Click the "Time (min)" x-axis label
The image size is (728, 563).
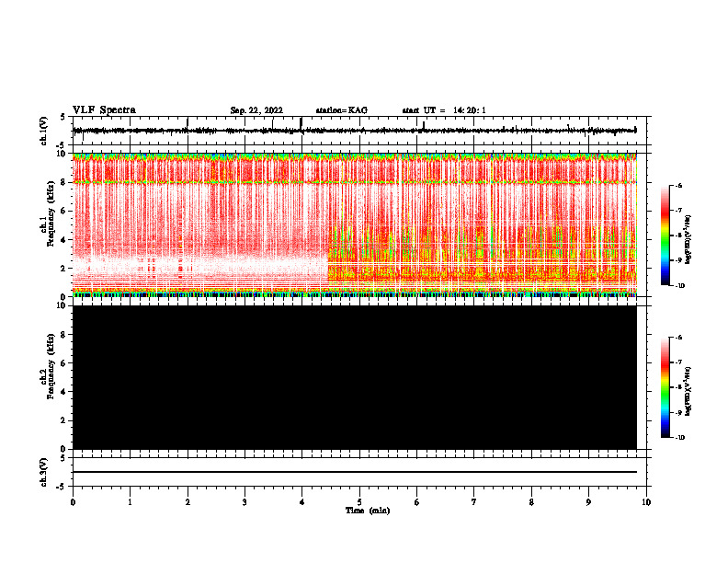pyautogui.click(x=368, y=511)
